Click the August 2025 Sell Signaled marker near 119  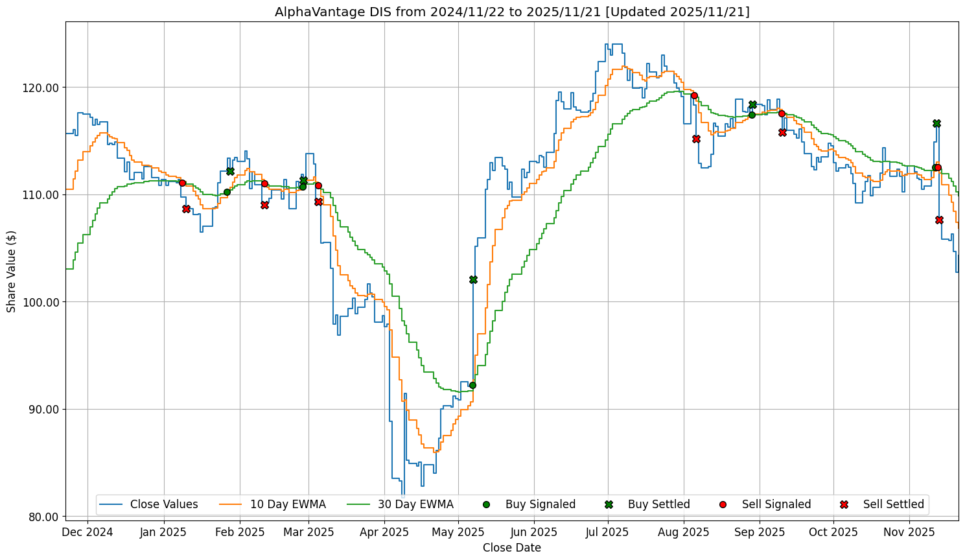pyautogui.click(x=694, y=95)
